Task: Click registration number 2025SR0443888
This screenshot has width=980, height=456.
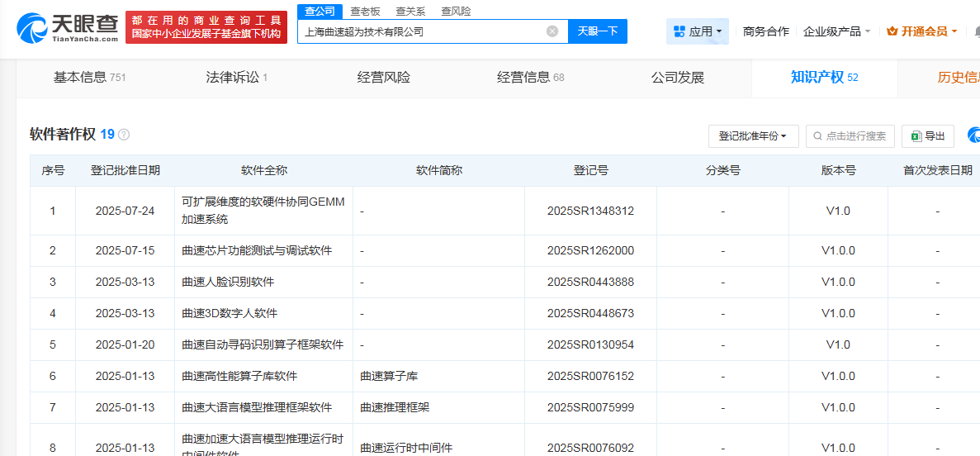Action: pos(590,282)
